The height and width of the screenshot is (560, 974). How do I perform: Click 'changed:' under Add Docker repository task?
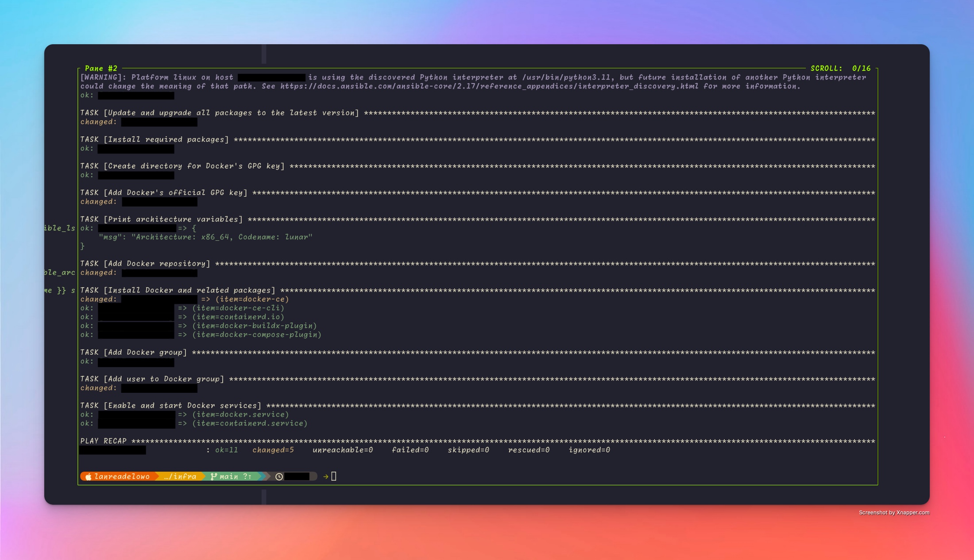tap(99, 272)
